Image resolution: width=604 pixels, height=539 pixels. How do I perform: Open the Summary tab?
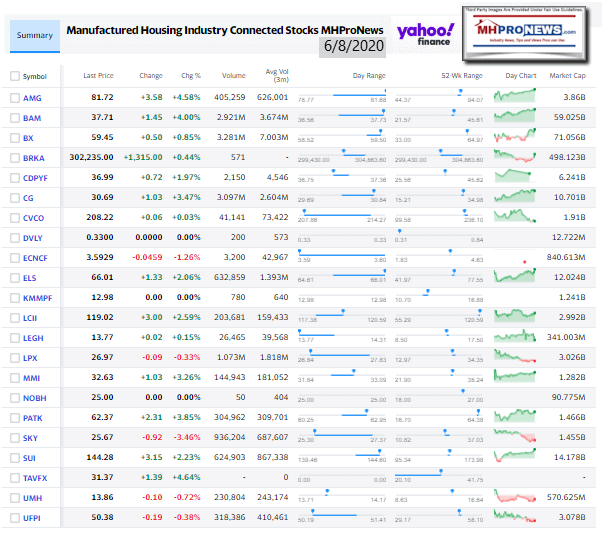(x=34, y=36)
